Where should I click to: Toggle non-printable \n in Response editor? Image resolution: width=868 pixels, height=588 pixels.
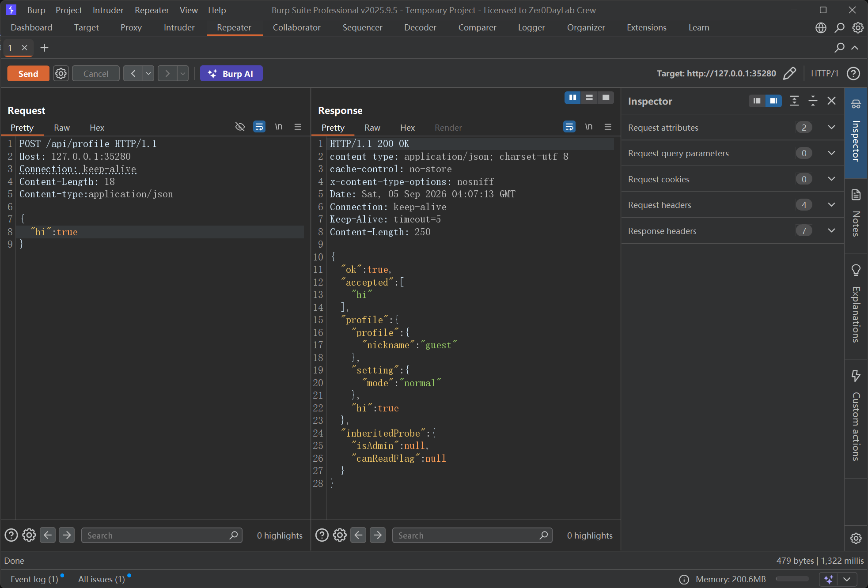click(589, 127)
